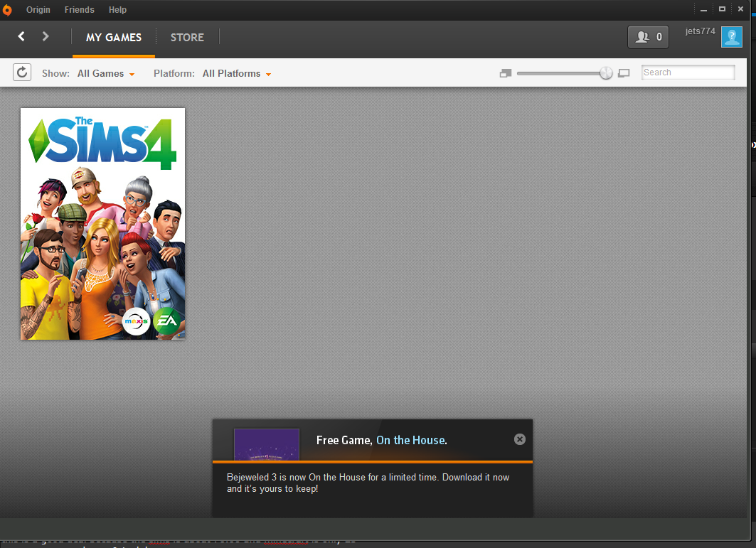Click the game tile size slider handle
Viewport: 756px width, 548px height.
[606, 72]
